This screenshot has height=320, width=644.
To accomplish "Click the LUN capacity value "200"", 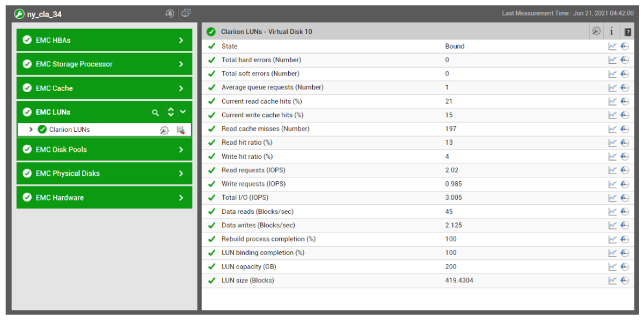I will (x=451, y=266).
